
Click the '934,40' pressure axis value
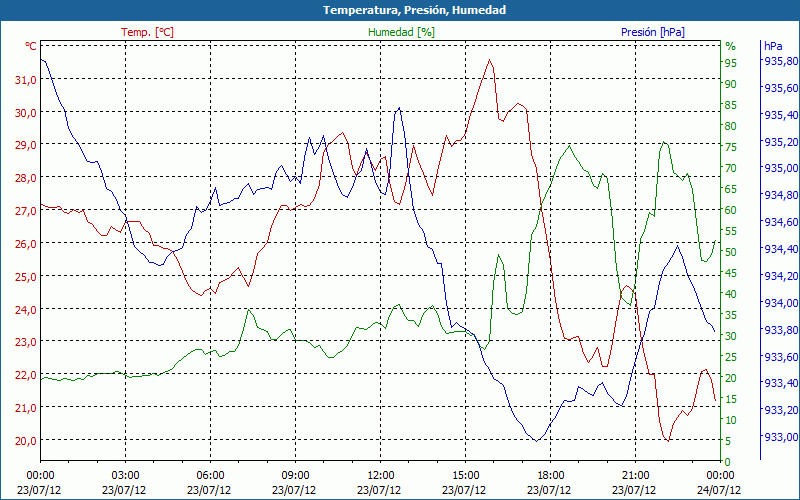(780, 249)
